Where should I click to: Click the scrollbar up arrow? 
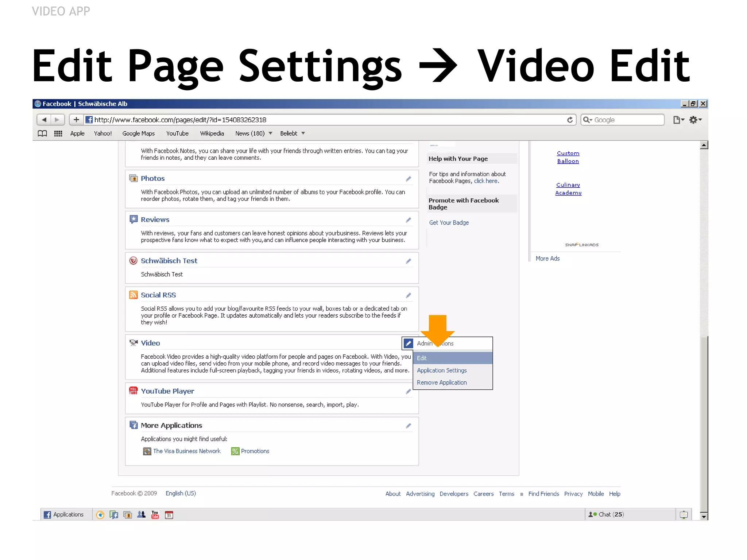pyautogui.click(x=704, y=145)
